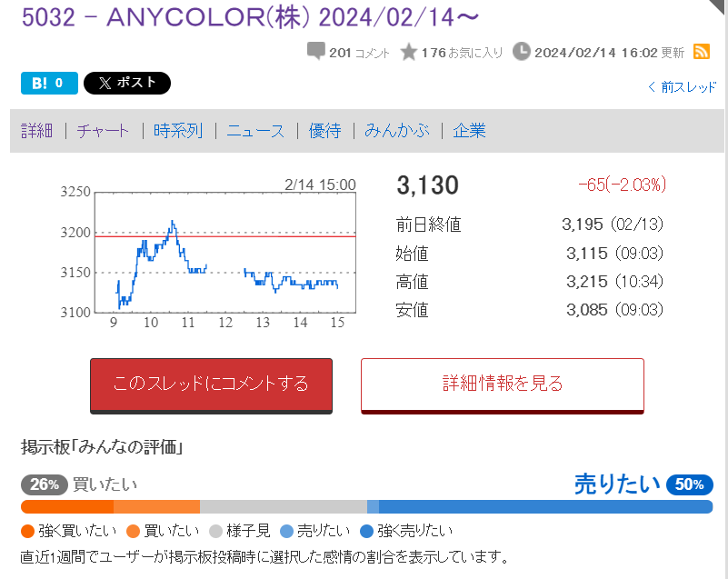Click the 176 お気に入り count text
728x579 pixels.
tap(463, 53)
